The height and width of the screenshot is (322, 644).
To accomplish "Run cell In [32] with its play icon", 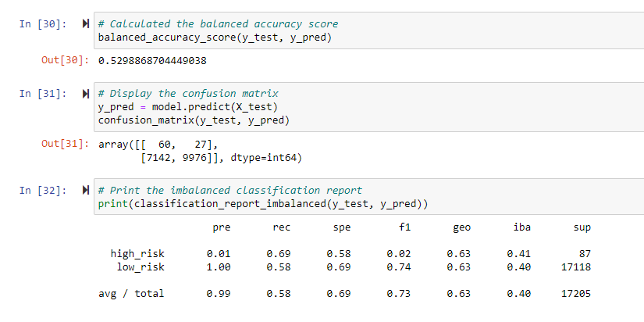I will coord(85,190).
